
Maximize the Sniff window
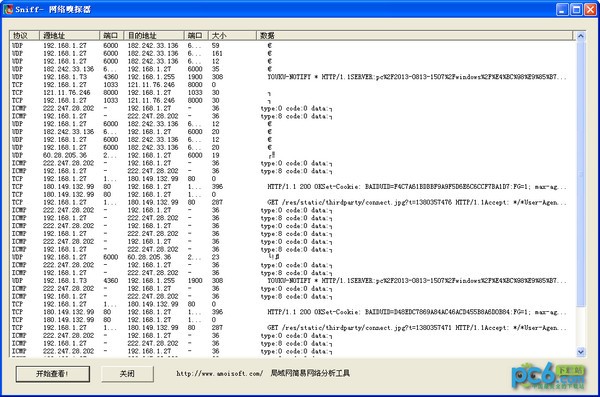(x=576, y=10)
